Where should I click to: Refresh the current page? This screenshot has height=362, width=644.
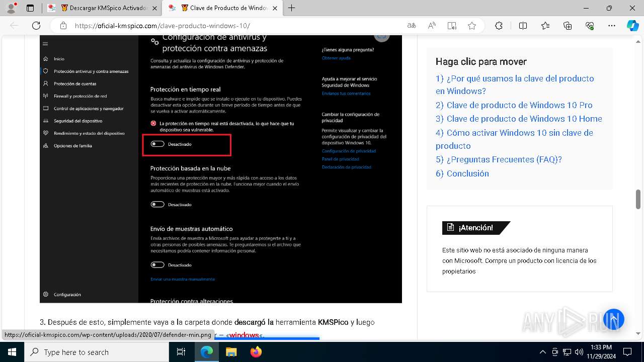(36, 26)
